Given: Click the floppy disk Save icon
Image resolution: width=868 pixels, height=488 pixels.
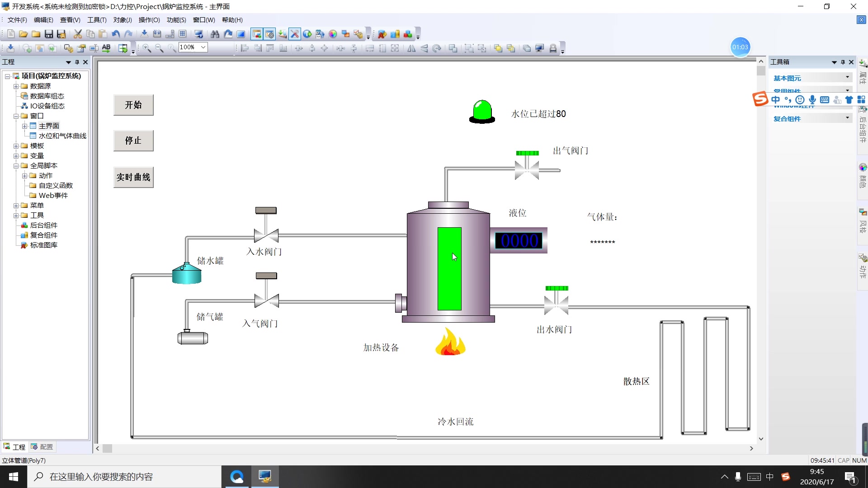Looking at the screenshot, I should [49, 34].
